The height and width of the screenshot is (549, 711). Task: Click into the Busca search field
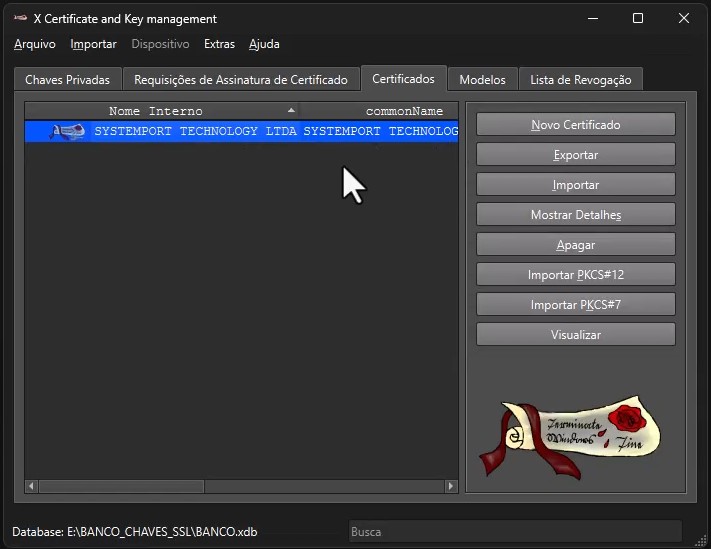[514, 532]
